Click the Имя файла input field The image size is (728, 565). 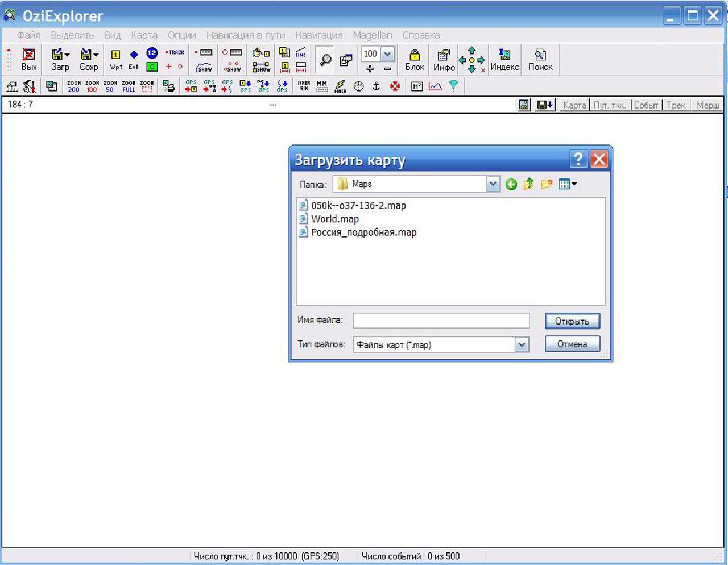pyautogui.click(x=441, y=321)
